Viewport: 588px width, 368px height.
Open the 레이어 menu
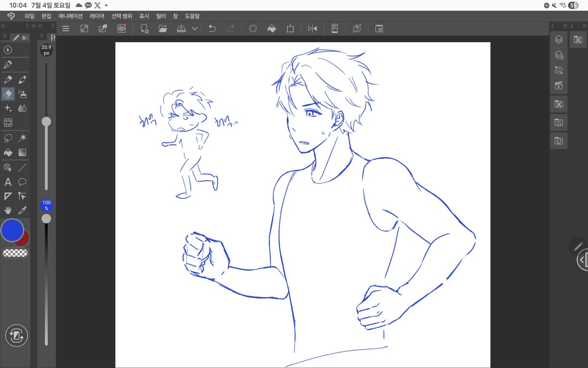pos(97,16)
